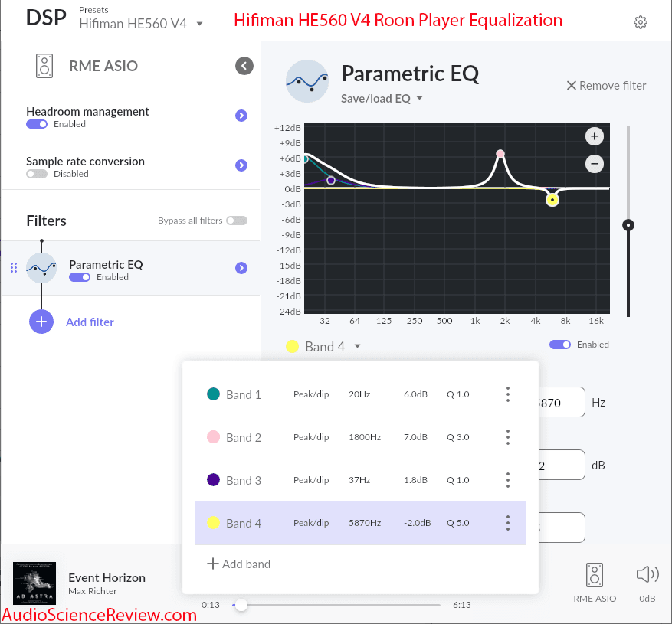The image size is (672, 624).
Task: Click the Q 1.0 value in Band 3 row
Action: pos(458,480)
